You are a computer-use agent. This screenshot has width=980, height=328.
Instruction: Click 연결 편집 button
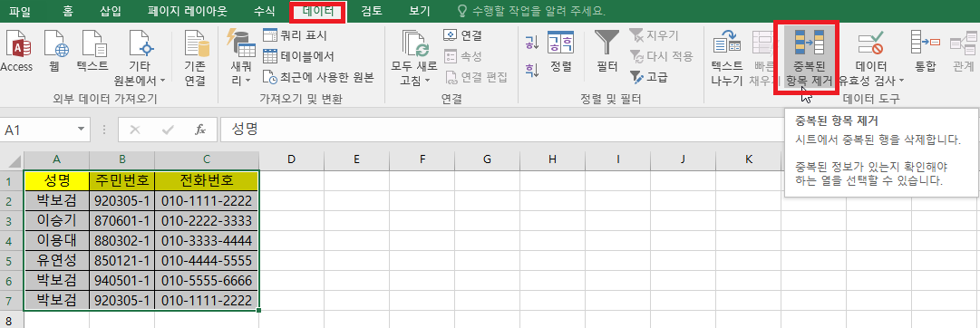(476, 78)
